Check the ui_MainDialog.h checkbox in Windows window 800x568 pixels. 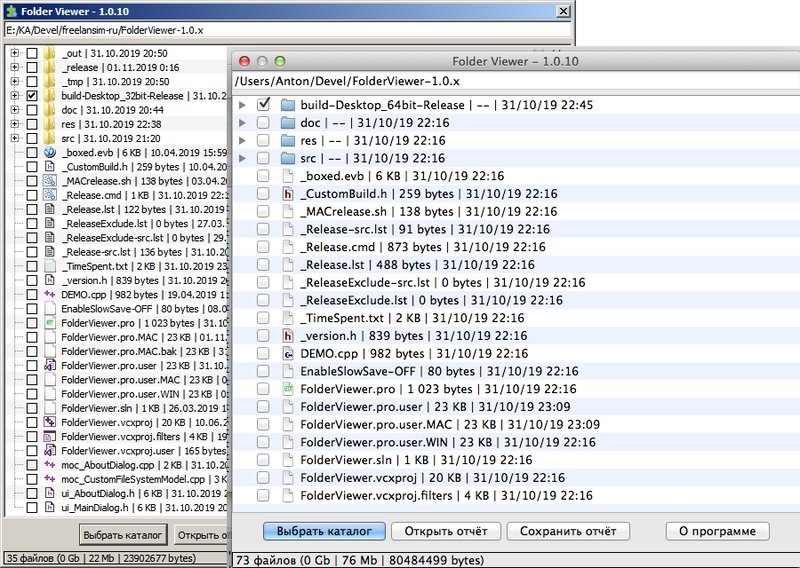point(32,507)
